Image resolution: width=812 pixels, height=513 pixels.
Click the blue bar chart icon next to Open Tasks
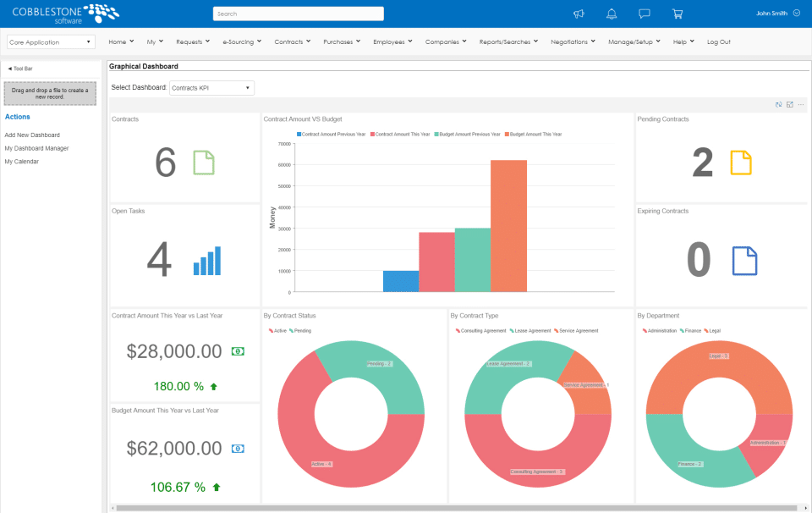tap(206, 261)
